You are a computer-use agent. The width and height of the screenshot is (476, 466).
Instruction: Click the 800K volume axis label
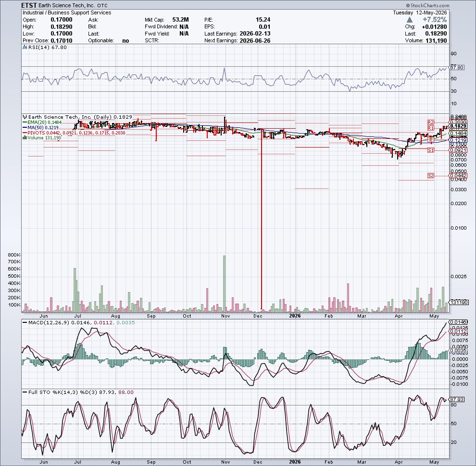14,255
